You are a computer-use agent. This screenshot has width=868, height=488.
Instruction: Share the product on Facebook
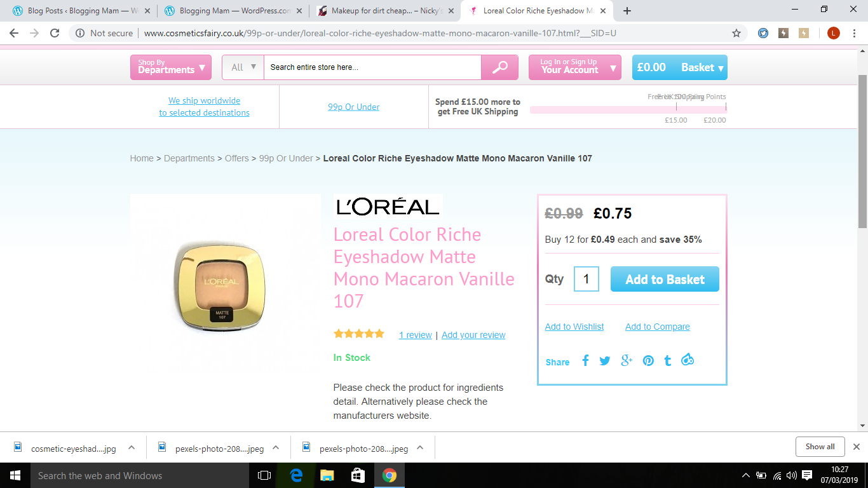click(x=585, y=360)
